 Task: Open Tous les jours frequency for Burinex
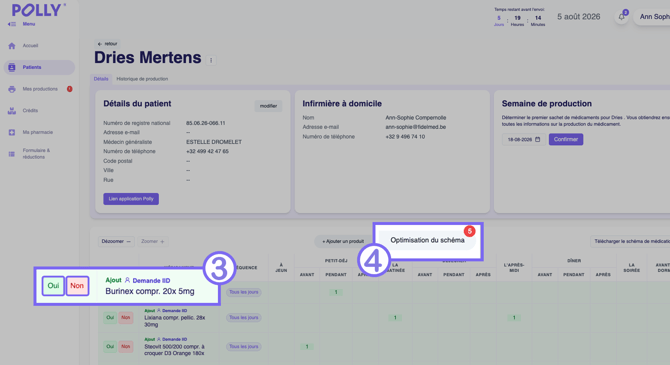click(x=244, y=292)
